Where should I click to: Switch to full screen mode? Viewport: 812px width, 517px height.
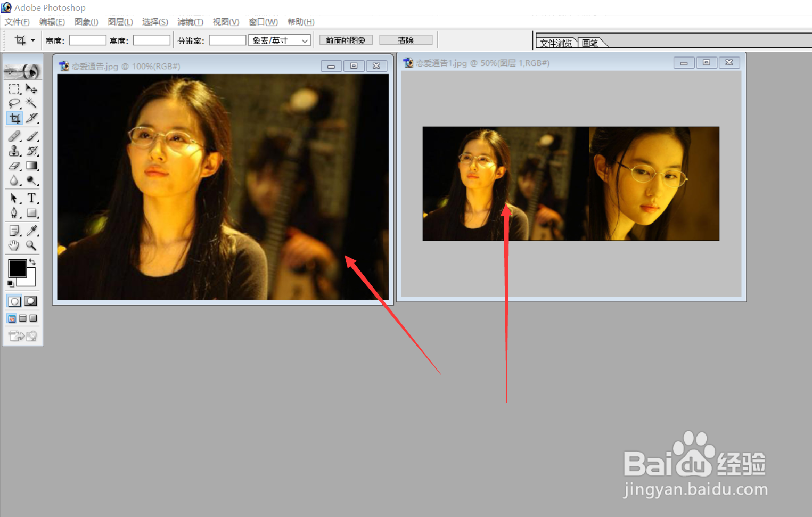33,318
